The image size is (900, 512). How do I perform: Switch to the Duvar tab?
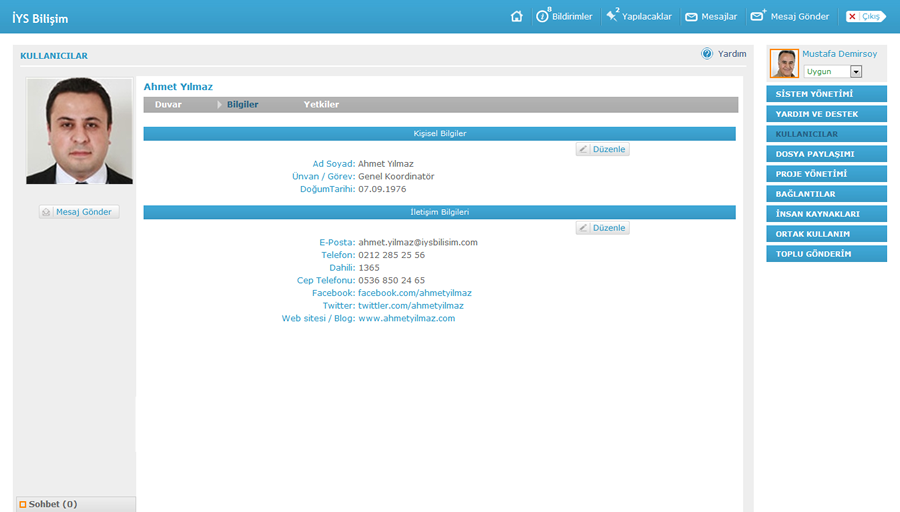coord(168,104)
